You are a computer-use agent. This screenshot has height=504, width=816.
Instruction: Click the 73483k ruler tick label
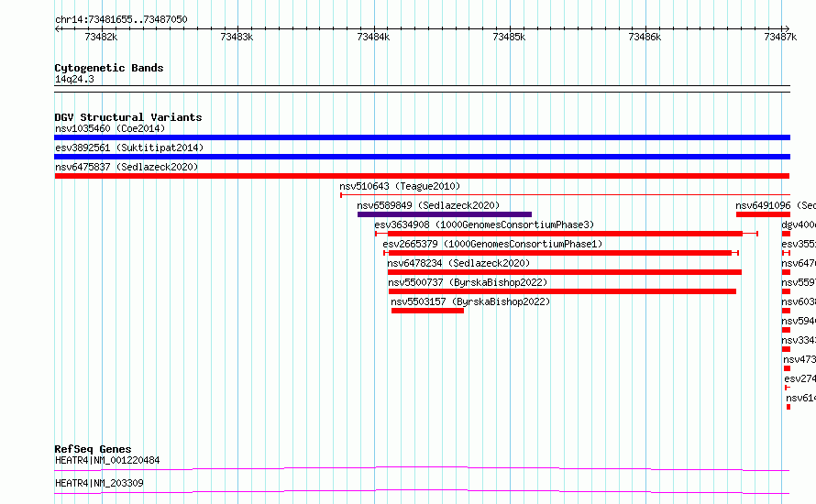click(x=237, y=37)
